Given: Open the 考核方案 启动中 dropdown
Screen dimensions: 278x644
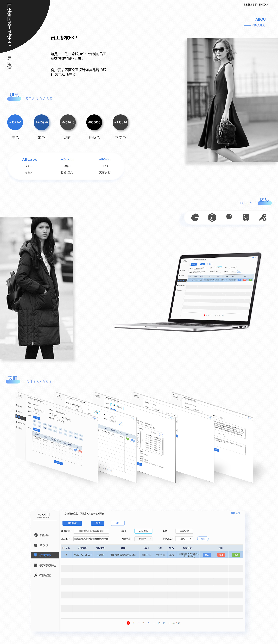Looking at the screenshot, I should 184,539.
